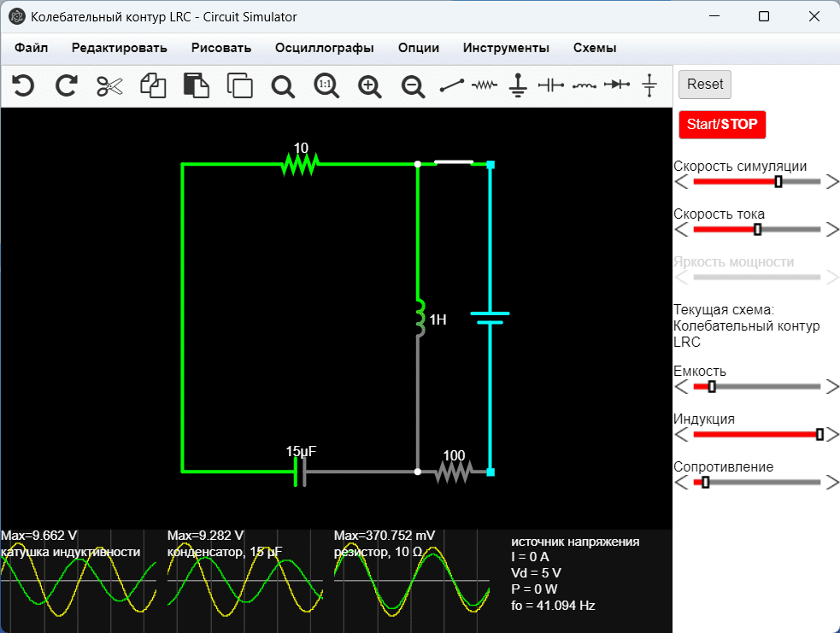
Task: Zoom in with the plus magnifier
Action: tap(369, 85)
